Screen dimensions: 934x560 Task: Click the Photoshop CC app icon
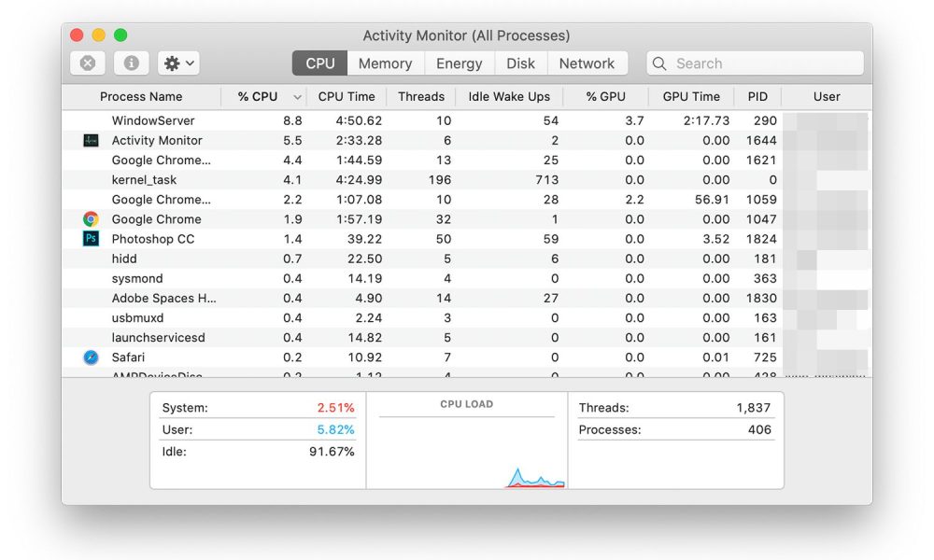point(91,239)
